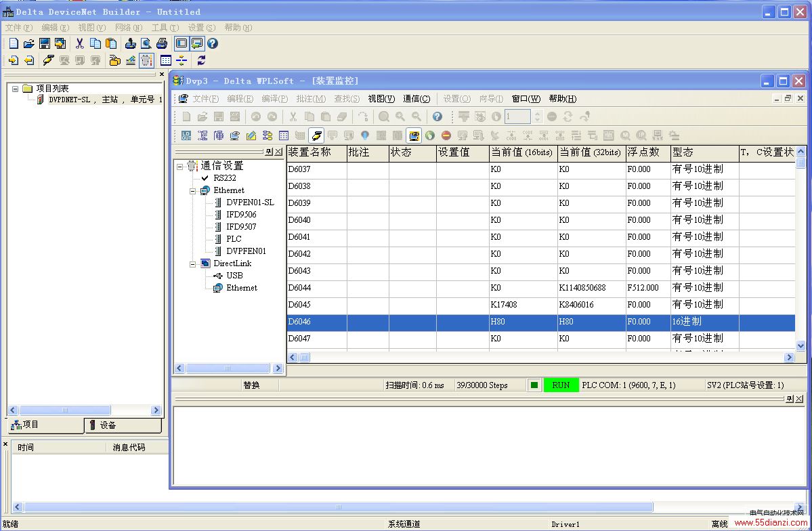This screenshot has height=531, width=812.
Task: Select the D6046 row in device table
Action: [540, 322]
